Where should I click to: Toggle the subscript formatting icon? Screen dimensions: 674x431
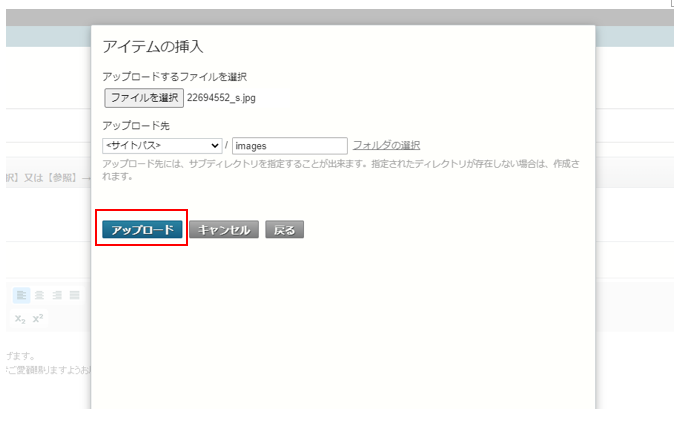coord(20,319)
